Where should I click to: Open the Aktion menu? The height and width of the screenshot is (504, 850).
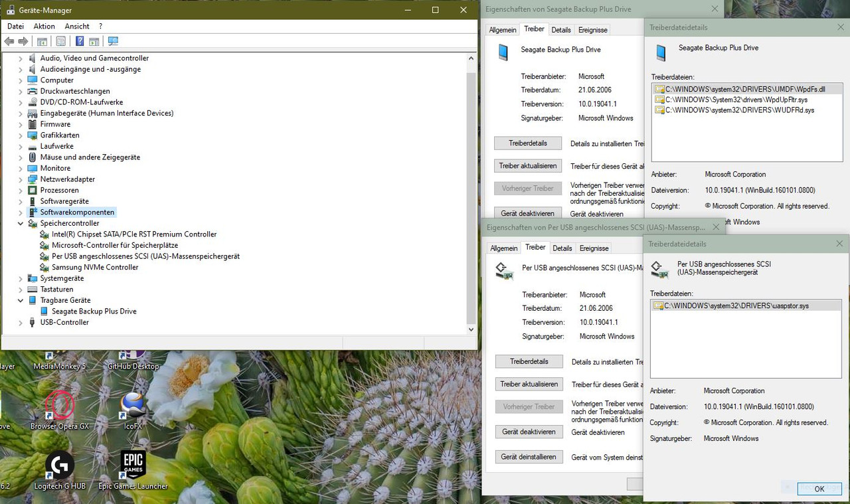click(44, 26)
